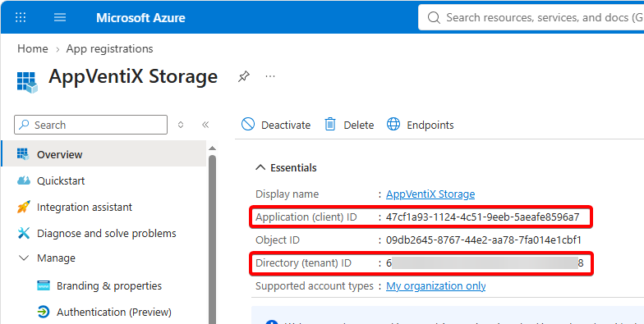Open My organization only link
Image resolution: width=644 pixels, height=324 pixels.
435,285
